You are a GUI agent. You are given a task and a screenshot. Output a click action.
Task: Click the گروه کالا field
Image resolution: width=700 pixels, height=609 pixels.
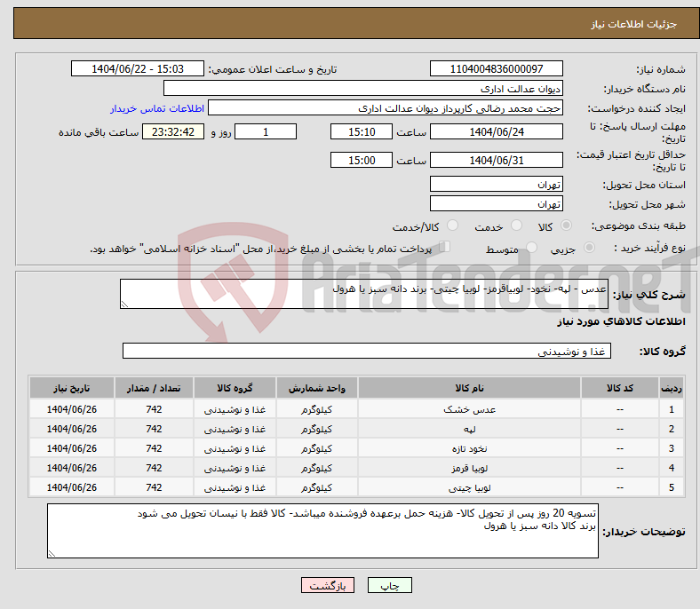(366, 352)
